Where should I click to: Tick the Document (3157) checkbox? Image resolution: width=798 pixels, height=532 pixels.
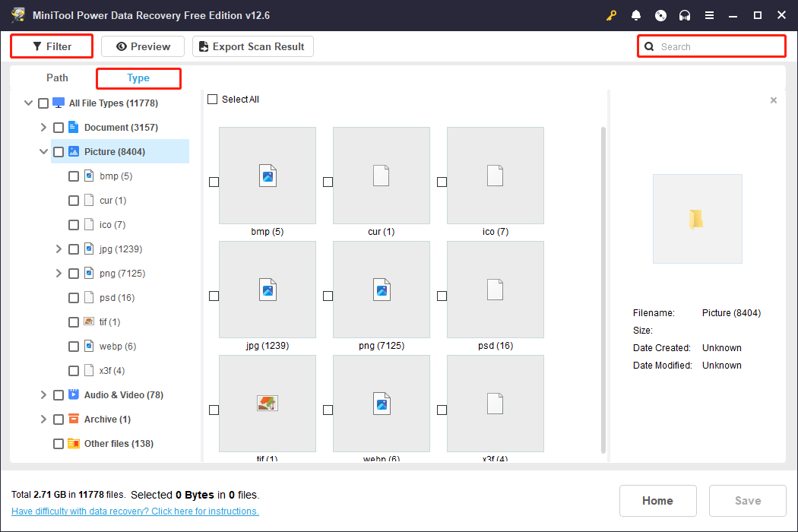[59, 128]
